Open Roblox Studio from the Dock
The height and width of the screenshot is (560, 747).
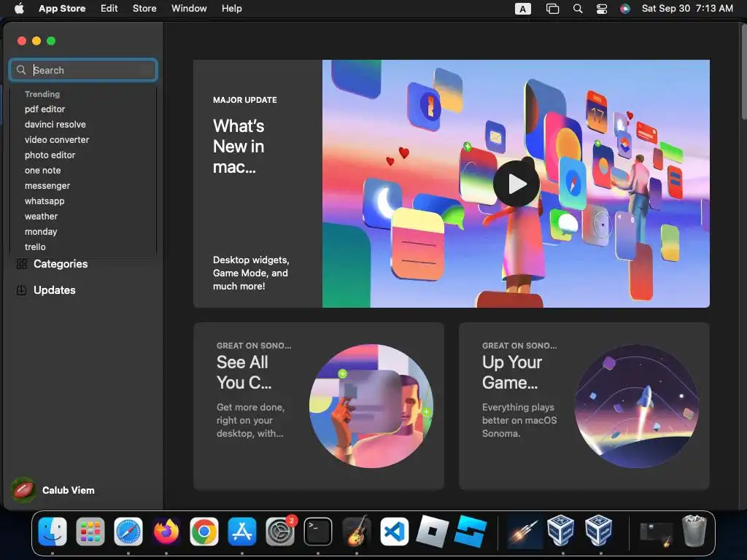point(471,532)
